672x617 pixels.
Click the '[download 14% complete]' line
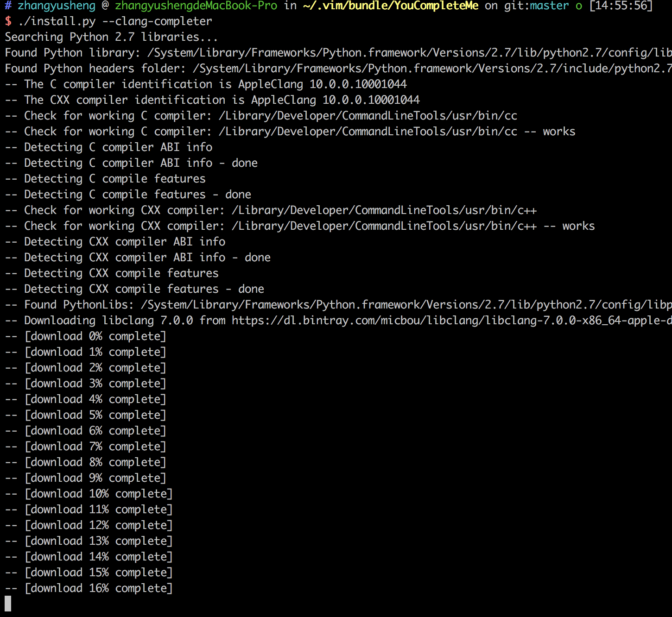pos(89,557)
